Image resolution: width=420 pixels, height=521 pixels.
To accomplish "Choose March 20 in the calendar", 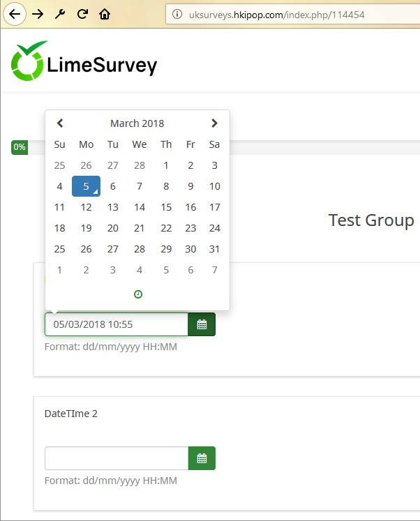I will click(113, 228).
